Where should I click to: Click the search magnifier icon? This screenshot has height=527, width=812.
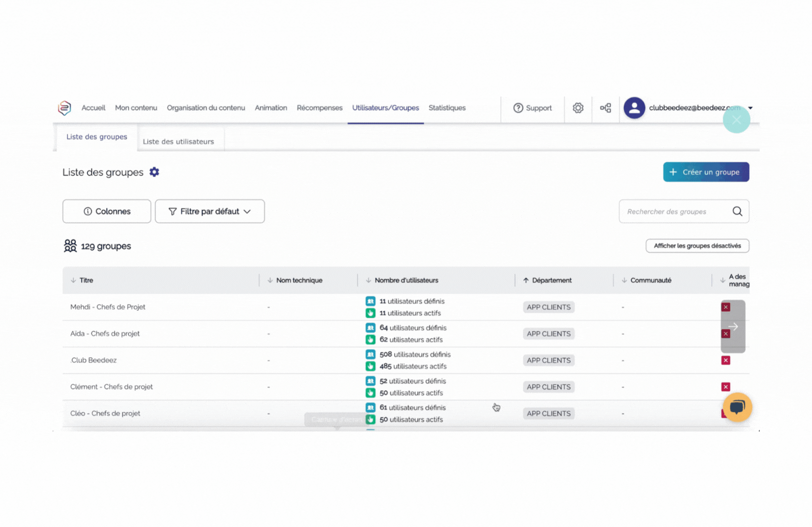click(x=737, y=211)
